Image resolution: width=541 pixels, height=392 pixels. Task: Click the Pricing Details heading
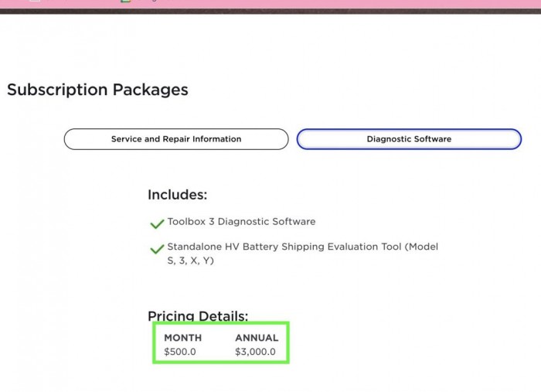pos(198,315)
